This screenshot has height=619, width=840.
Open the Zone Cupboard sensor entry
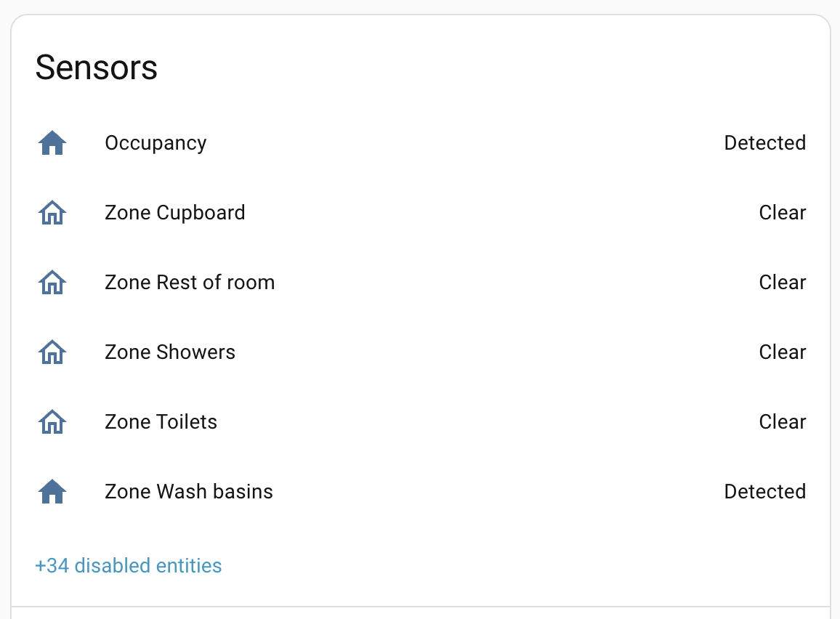174,212
